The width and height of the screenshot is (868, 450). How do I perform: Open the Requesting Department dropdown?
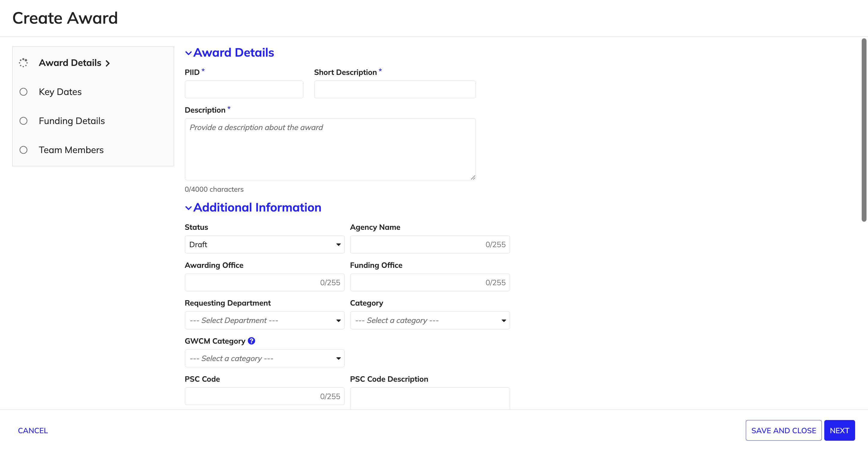point(264,320)
